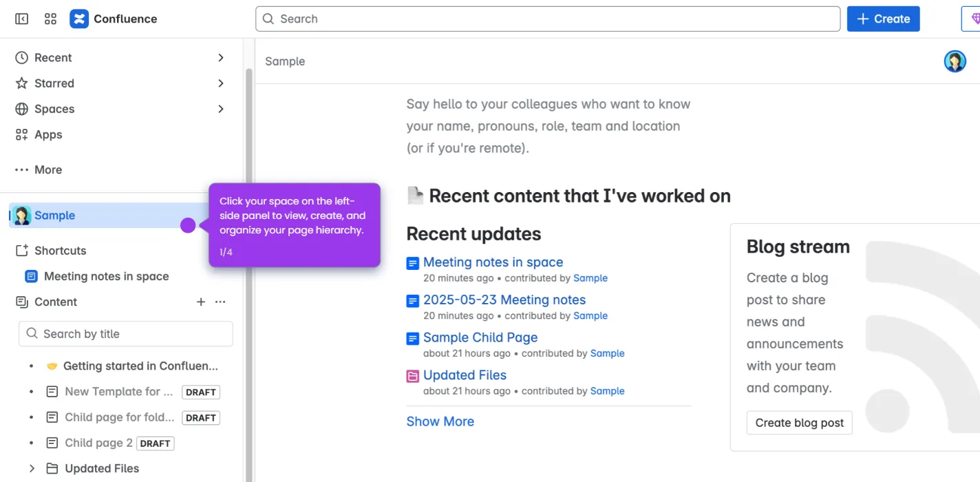Screen dimensions: 980x482
Task: Click the magnifier icon in Search by title
Action: coord(32,334)
